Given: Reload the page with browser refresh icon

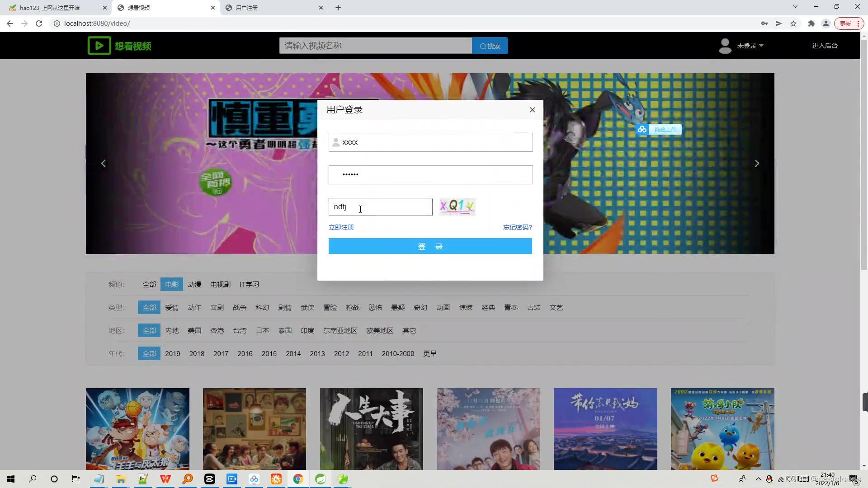Looking at the screenshot, I should tap(39, 23).
